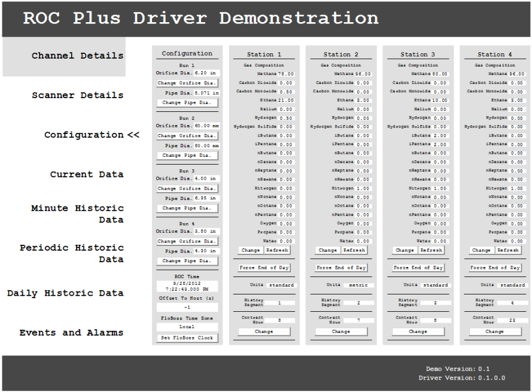
Task: Refresh Station 2 gas composition
Action: coord(354,251)
